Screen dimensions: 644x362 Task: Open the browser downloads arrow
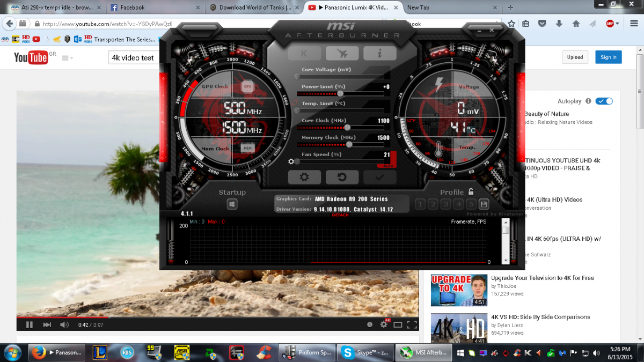click(559, 24)
